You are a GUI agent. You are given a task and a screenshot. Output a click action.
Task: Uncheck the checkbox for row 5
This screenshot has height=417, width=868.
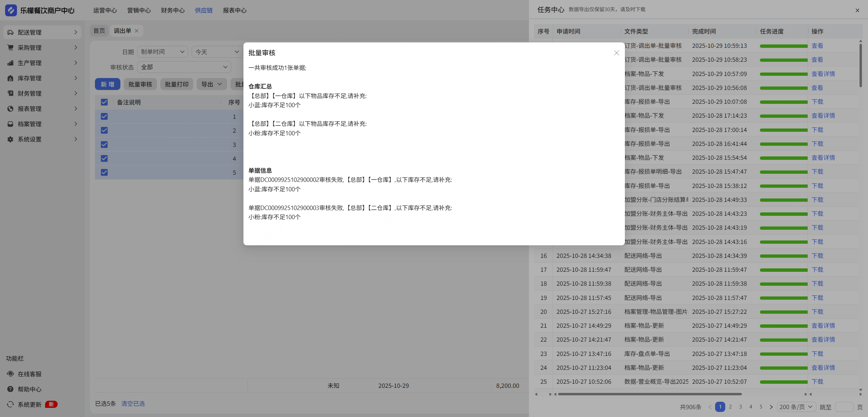(104, 172)
